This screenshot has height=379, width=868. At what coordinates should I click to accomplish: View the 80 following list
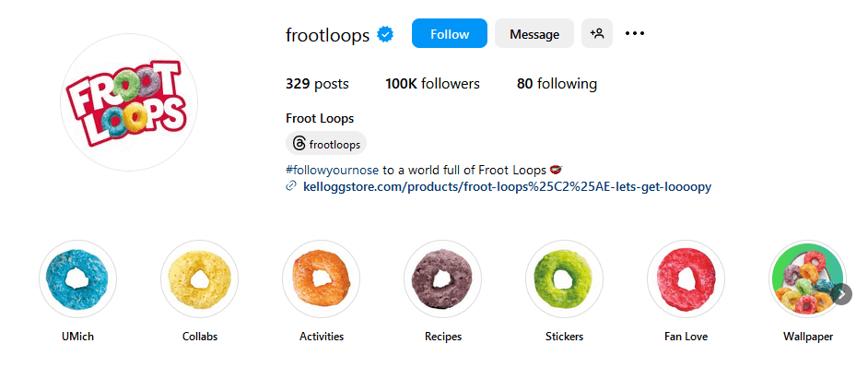click(557, 84)
